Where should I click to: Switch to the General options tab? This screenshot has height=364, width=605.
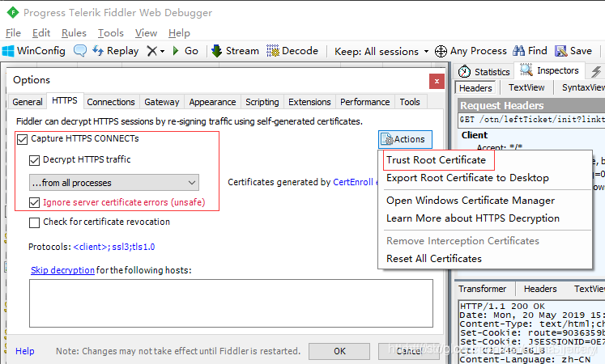(28, 102)
